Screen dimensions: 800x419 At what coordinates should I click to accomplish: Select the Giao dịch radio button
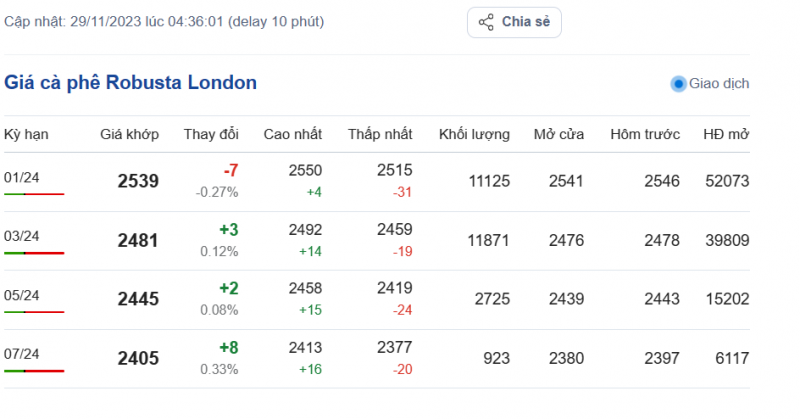(678, 84)
